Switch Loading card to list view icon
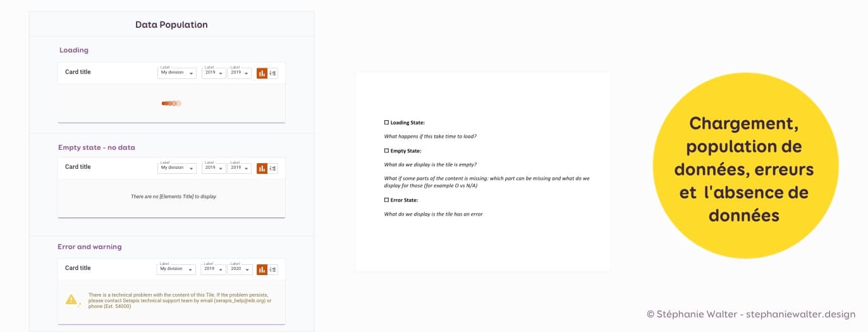Image resolution: width=868 pixels, height=332 pixels. click(x=272, y=73)
